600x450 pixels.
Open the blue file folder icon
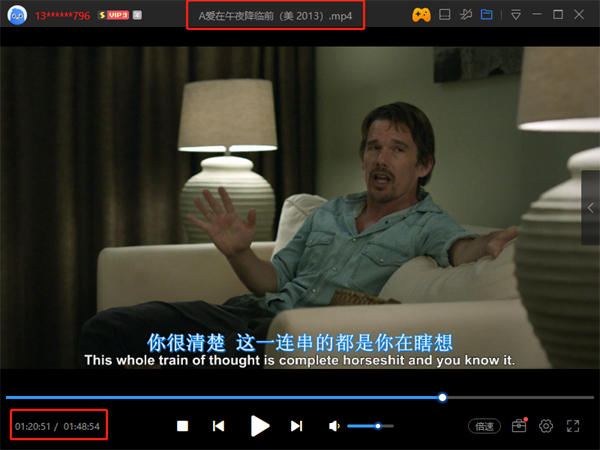click(x=487, y=15)
